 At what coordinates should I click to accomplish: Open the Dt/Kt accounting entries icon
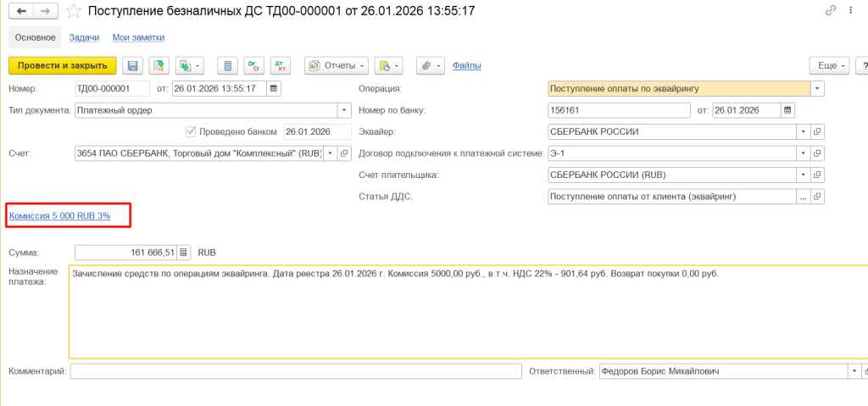tap(279, 65)
